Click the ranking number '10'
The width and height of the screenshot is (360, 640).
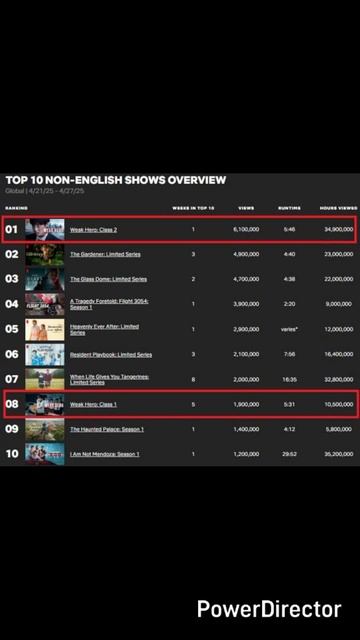pyautogui.click(x=12, y=454)
